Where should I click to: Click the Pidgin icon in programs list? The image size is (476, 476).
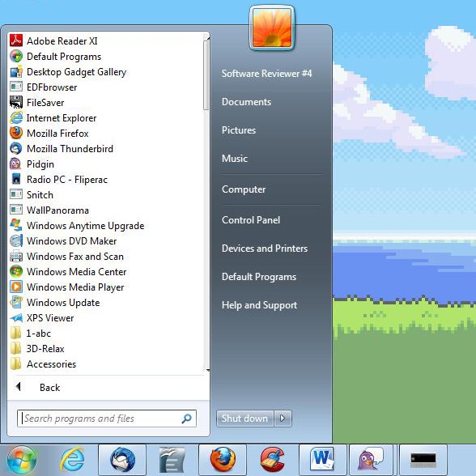click(x=16, y=164)
